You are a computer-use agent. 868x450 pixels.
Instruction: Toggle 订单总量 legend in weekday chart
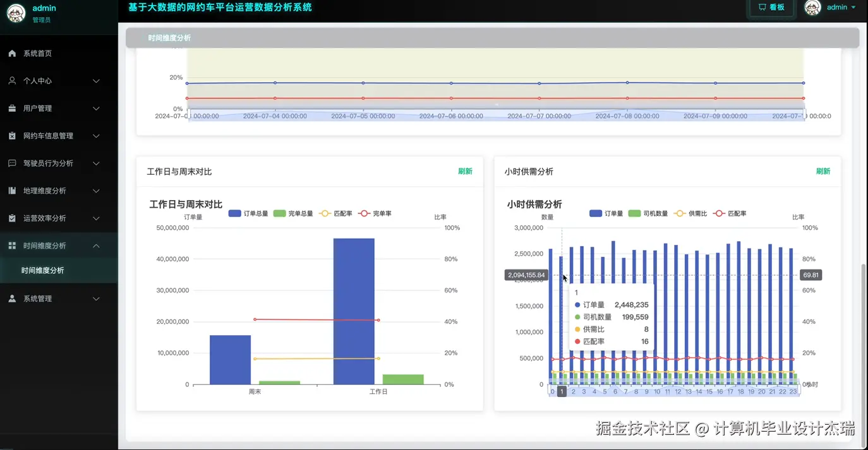pyautogui.click(x=248, y=213)
